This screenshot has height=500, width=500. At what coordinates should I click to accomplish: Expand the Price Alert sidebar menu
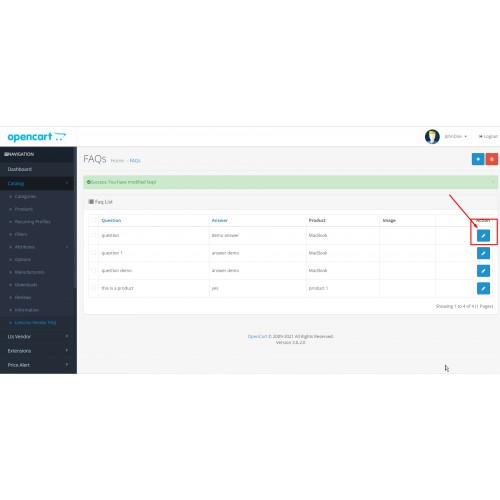(38, 365)
